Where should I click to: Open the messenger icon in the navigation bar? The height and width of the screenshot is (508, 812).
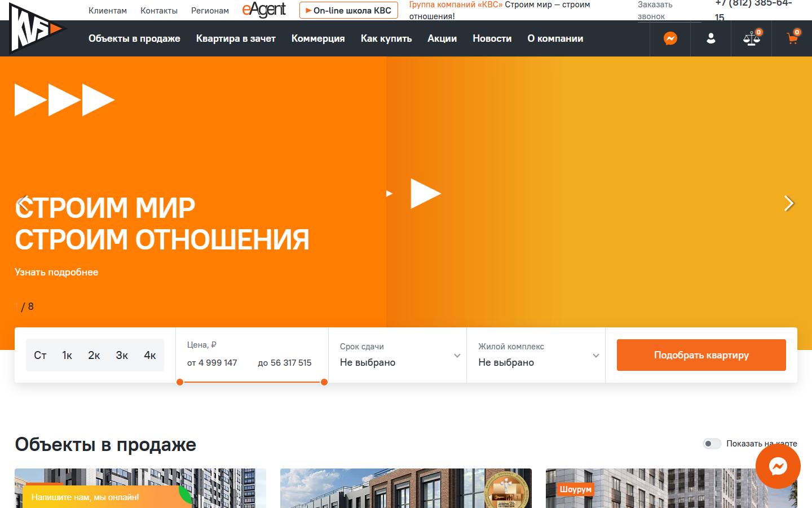pyautogui.click(x=670, y=38)
